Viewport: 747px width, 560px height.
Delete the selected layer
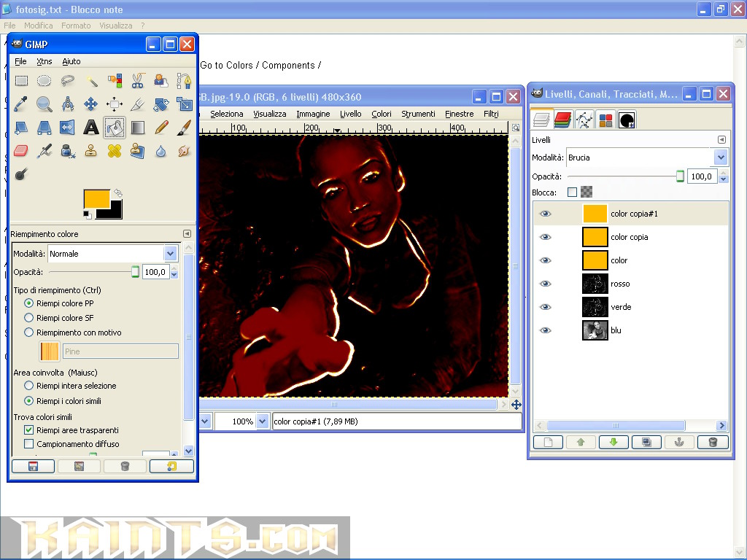[x=713, y=443]
